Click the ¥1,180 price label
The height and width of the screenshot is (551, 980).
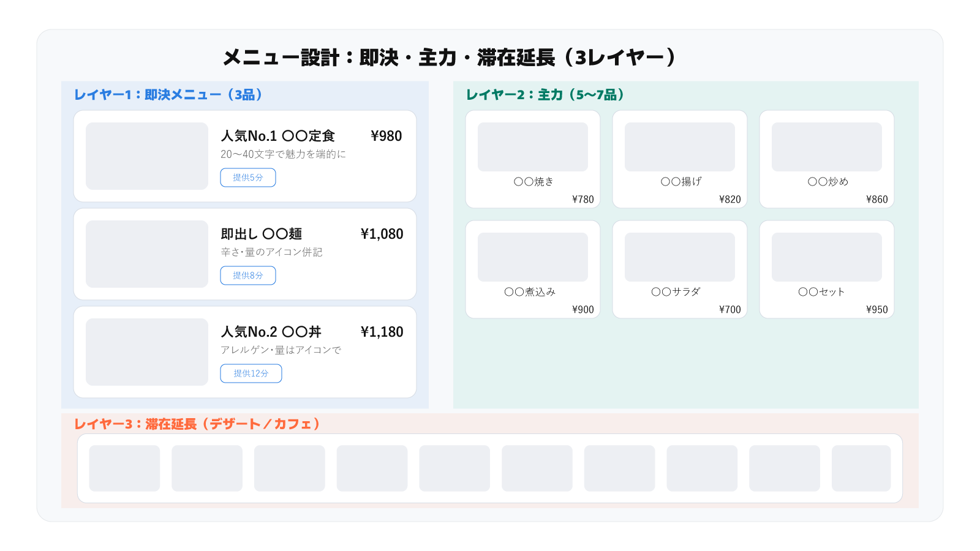point(382,332)
